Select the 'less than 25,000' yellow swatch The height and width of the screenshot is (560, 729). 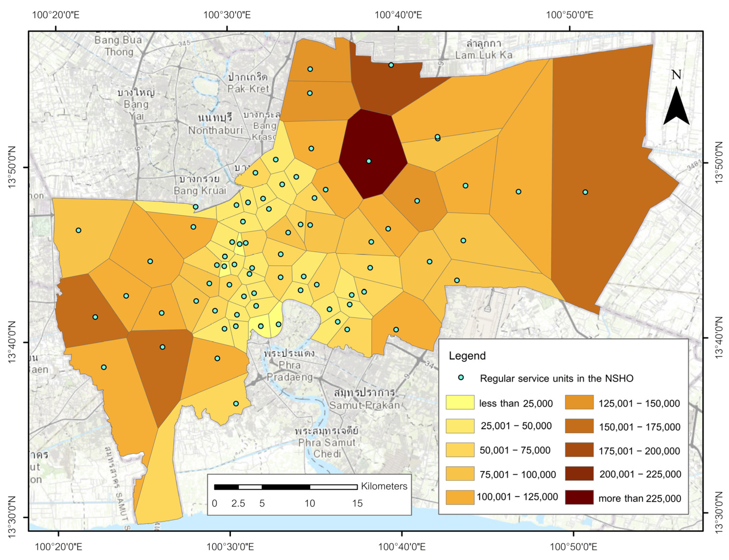(x=460, y=402)
